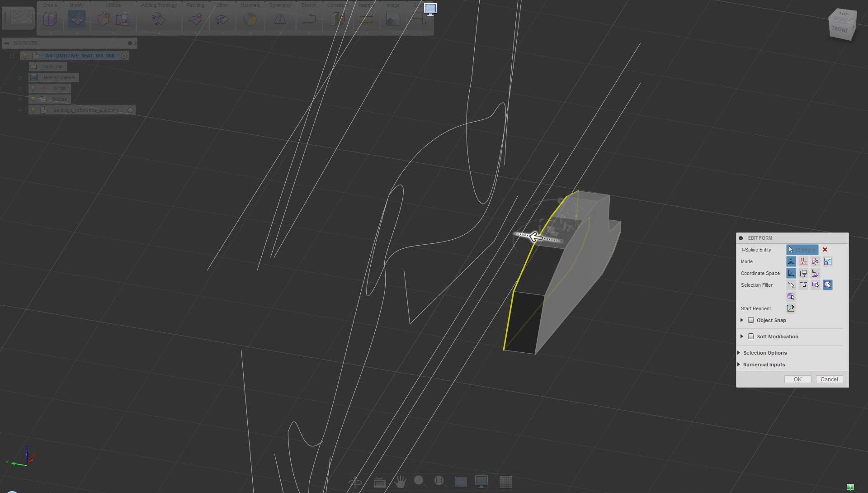The image size is (868, 493).
Task: Click the Start Reorient icon
Action: tap(791, 308)
